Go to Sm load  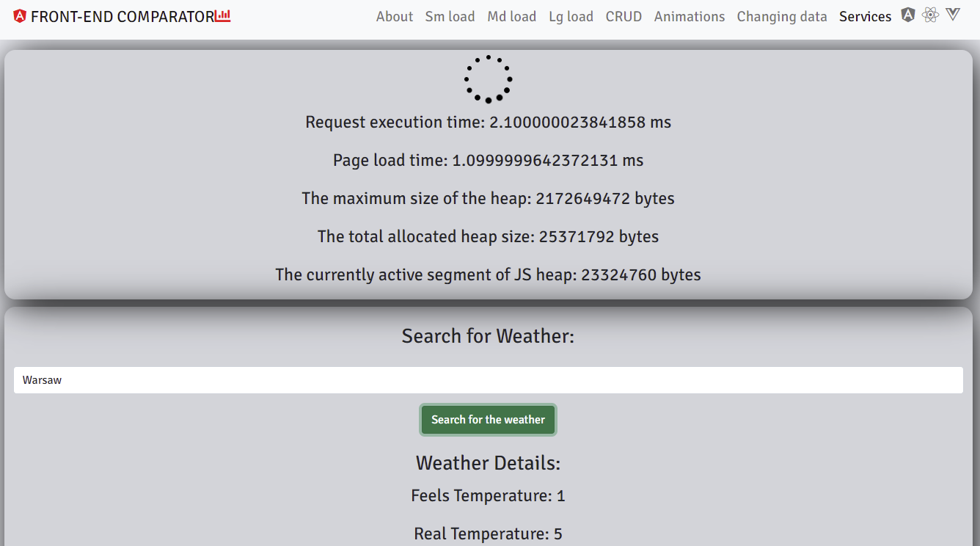coord(450,16)
